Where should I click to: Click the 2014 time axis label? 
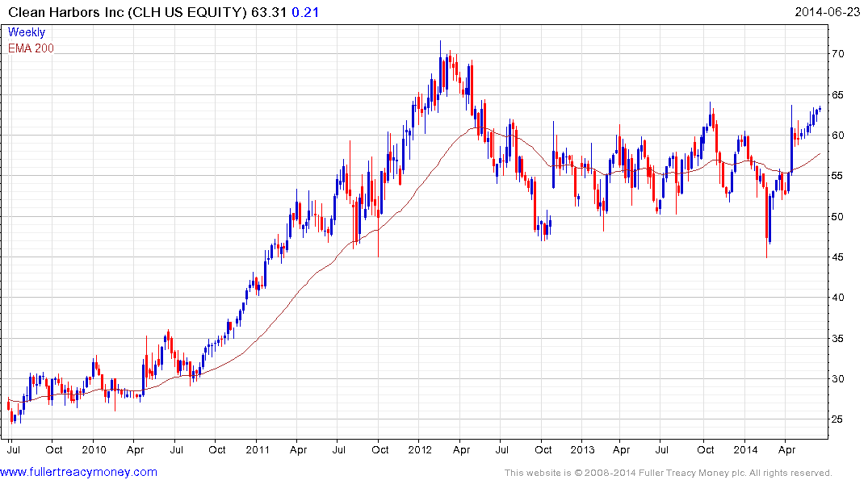[745, 449]
